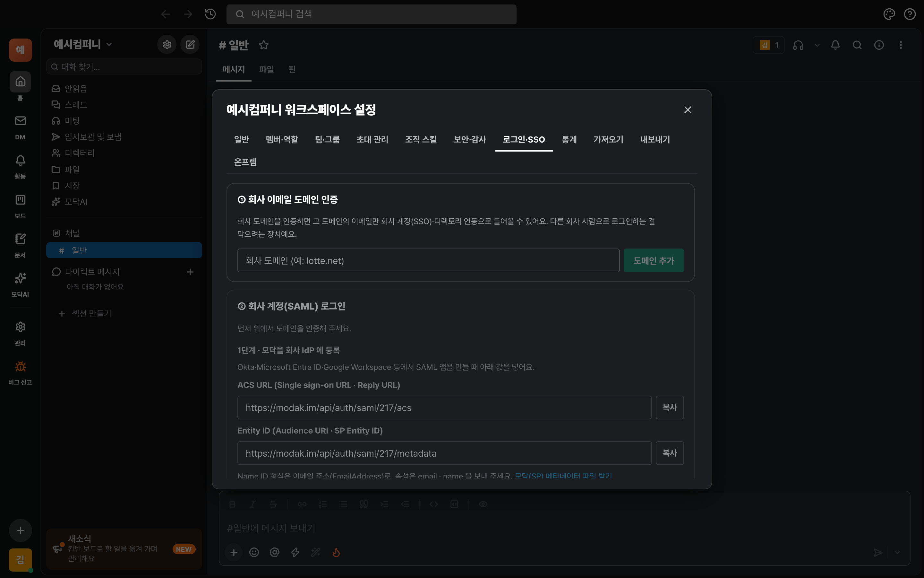924x578 pixels.
Task: Open the theme palette icon
Action: pos(889,14)
